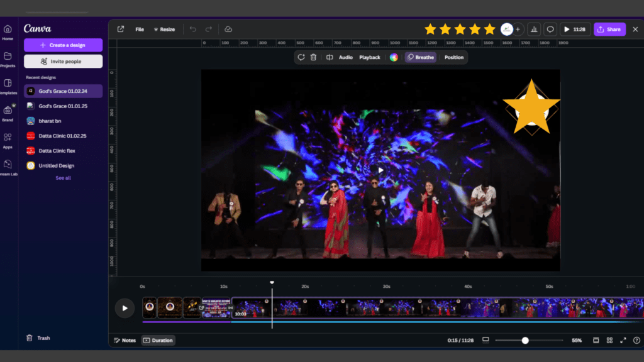
Task: Toggle the Breathe animation button
Action: point(420,57)
